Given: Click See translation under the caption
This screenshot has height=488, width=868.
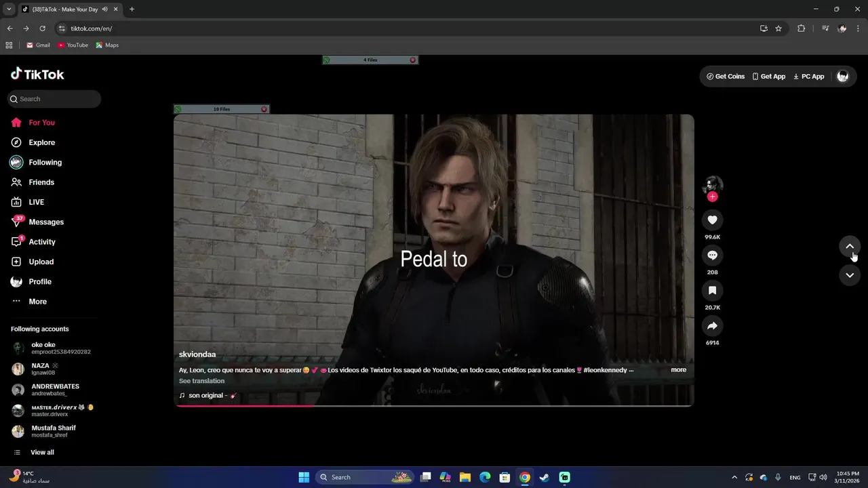Looking at the screenshot, I should 201,381.
